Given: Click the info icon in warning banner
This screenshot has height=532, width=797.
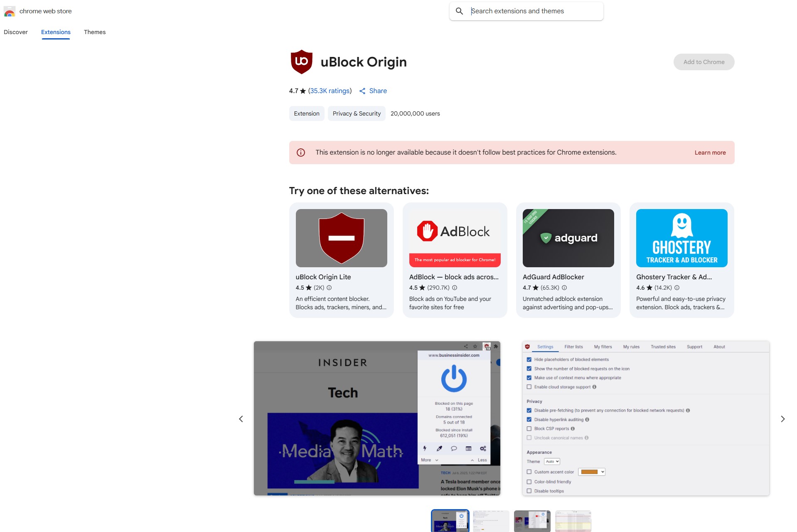Looking at the screenshot, I should [301, 153].
